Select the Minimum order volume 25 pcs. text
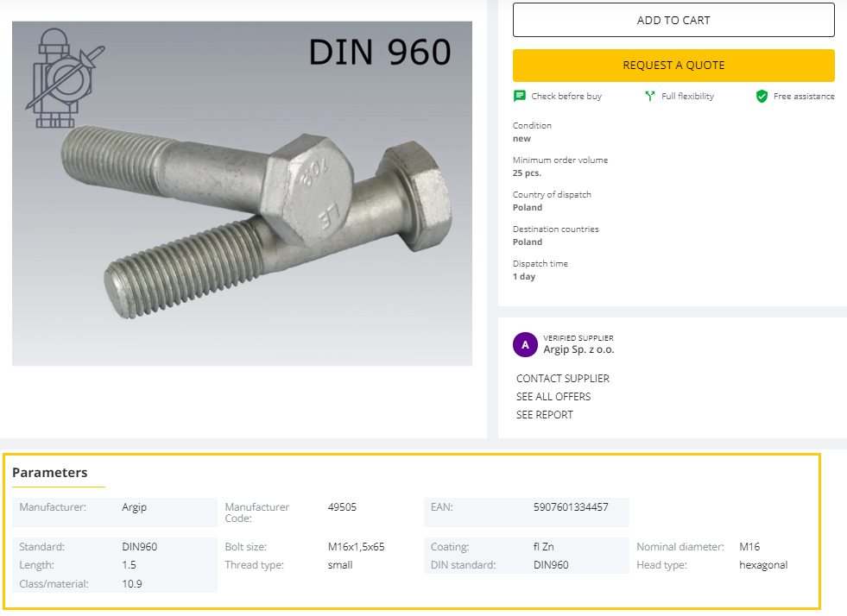Image resolution: width=847 pixels, height=616 pixels. [x=527, y=173]
